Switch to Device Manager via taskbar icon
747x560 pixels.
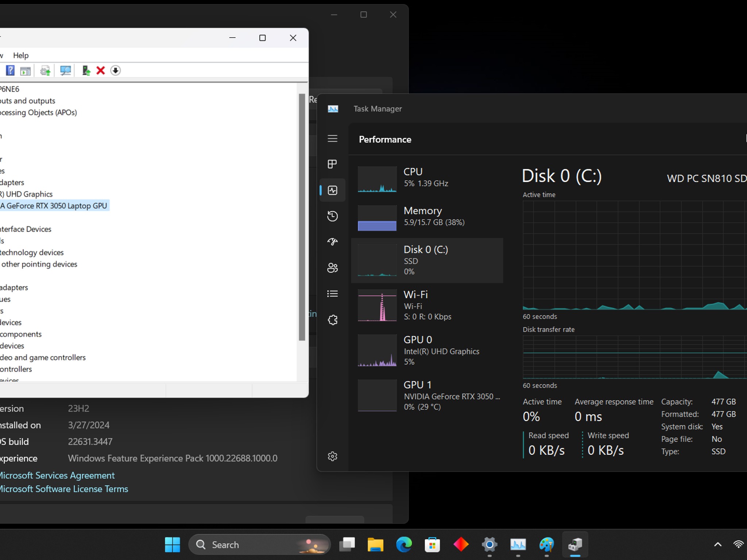click(575, 545)
